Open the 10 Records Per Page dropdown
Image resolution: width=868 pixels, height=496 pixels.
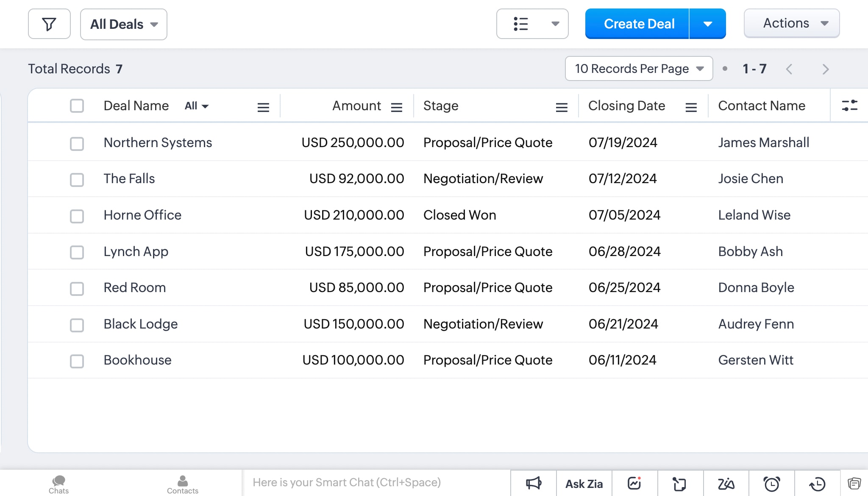pyautogui.click(x=638, y=68)
